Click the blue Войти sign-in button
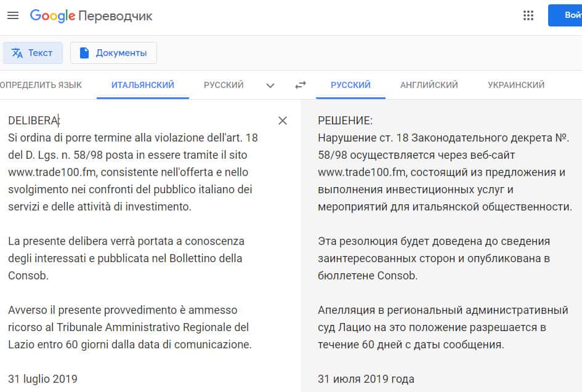The image size is (582, 392). (565, 15)
